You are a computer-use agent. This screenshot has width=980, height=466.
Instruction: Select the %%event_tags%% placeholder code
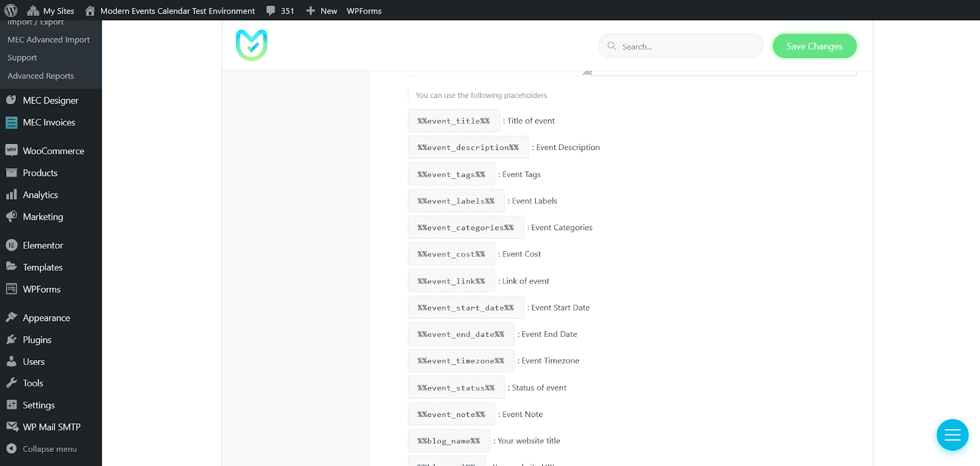pos(451,174)
